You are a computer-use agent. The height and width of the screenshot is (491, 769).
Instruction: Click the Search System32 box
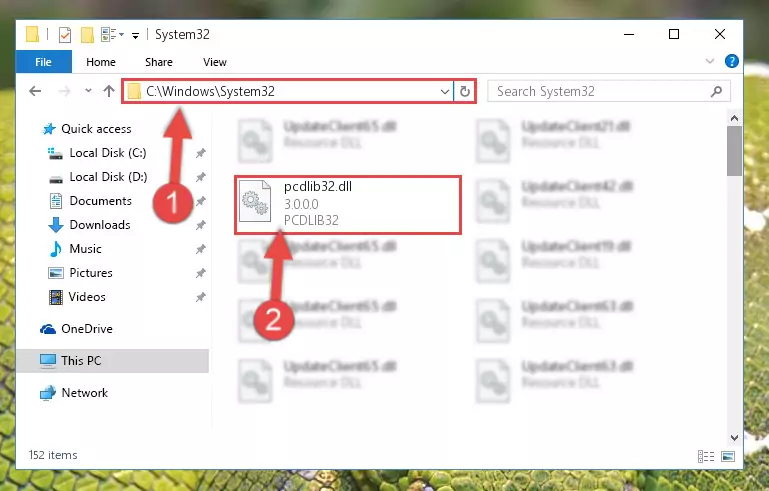coord(609,91)
